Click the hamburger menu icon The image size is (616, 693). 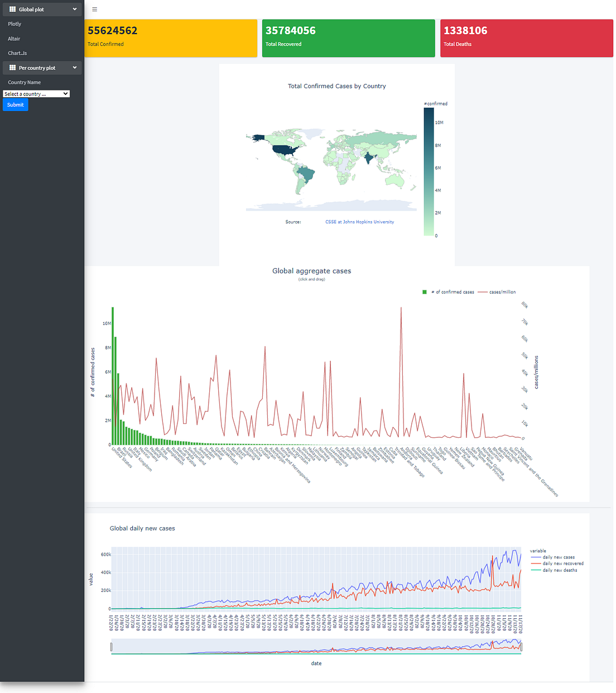tap(95, 9)
